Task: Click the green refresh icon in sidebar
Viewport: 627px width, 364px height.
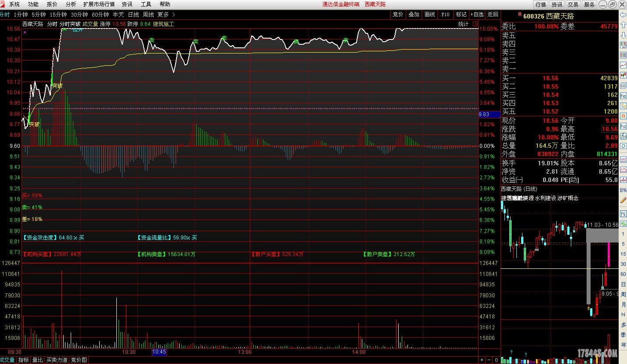Action: coord(623,224)
